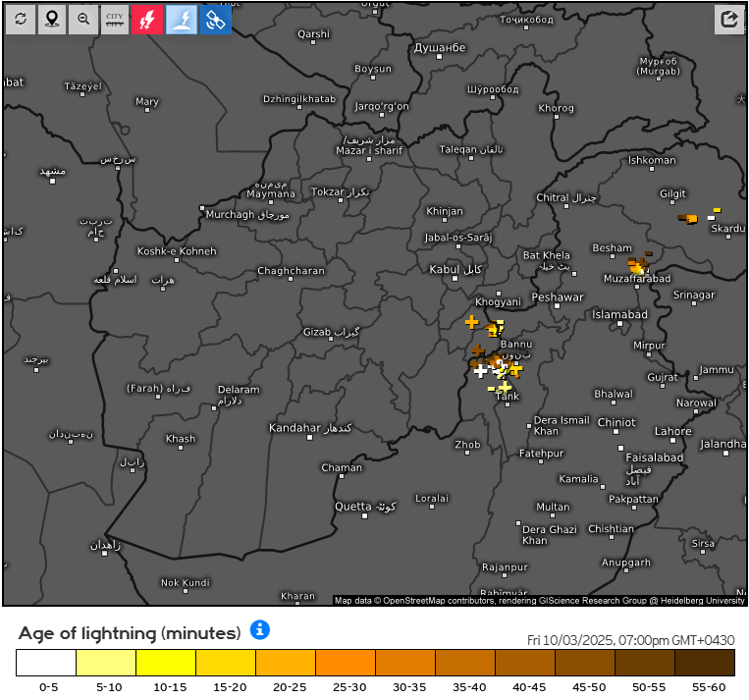
Task: Toggle the light blue lightning ground layer
Action: click(181, 19)
